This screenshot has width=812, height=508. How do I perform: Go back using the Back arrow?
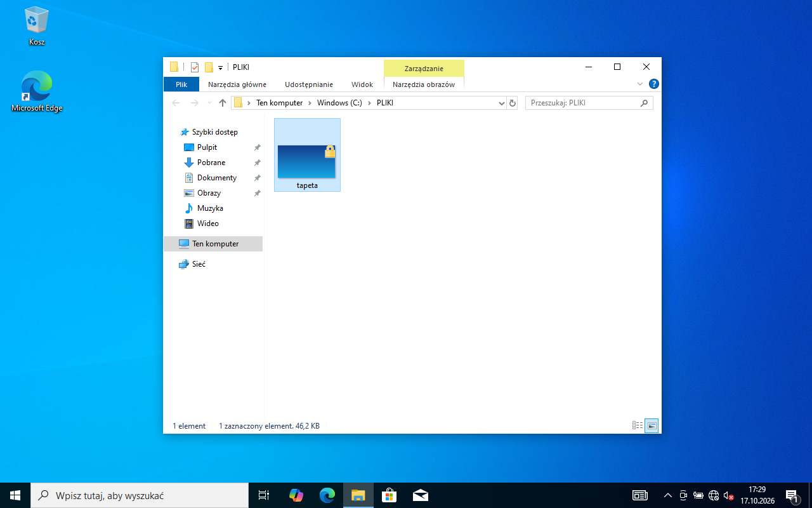[x=176, y=103]
